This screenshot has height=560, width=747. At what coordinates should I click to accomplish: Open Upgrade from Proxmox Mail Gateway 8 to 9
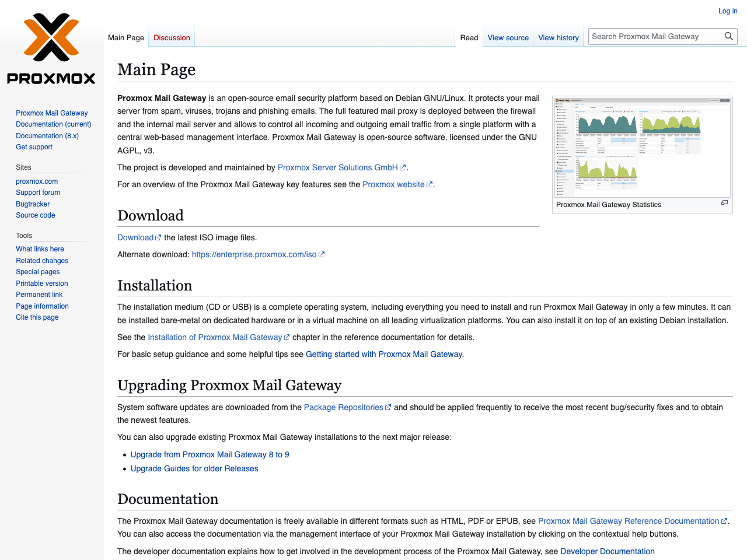(210, 454)
